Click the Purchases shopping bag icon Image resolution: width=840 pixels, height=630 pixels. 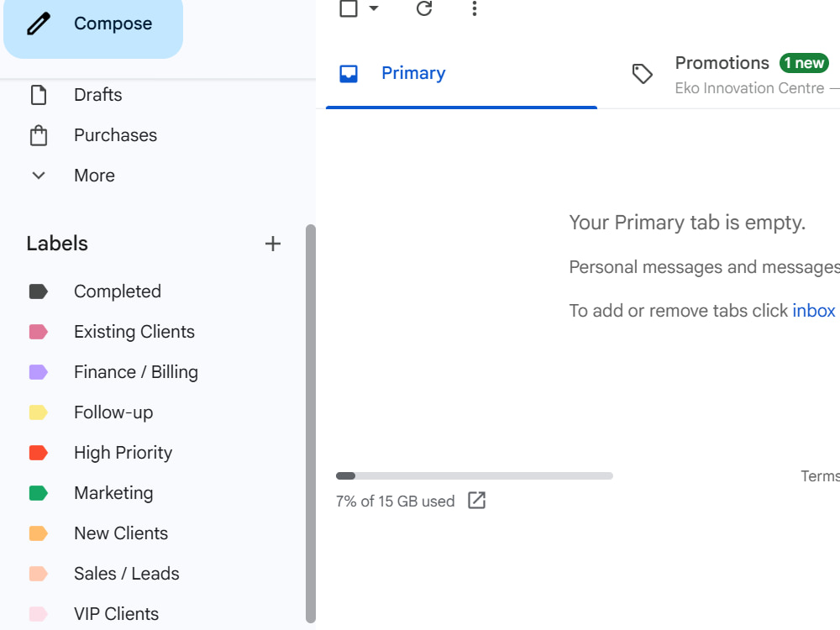click(39, 135)
